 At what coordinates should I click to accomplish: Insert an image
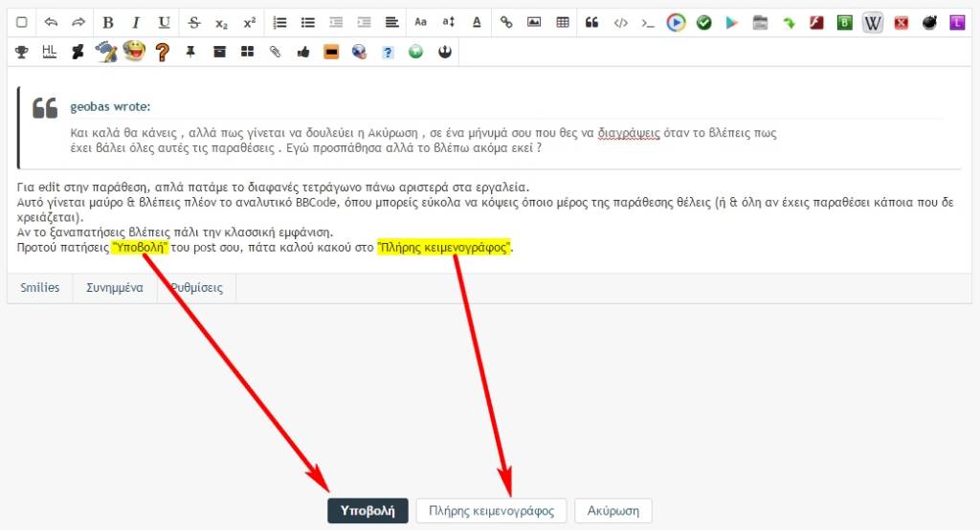point(534,23)
